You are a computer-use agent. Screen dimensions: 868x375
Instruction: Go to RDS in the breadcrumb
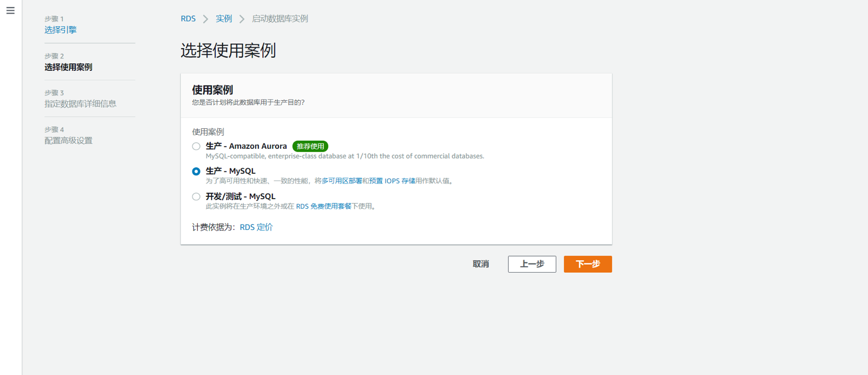(x=188, y=19)
